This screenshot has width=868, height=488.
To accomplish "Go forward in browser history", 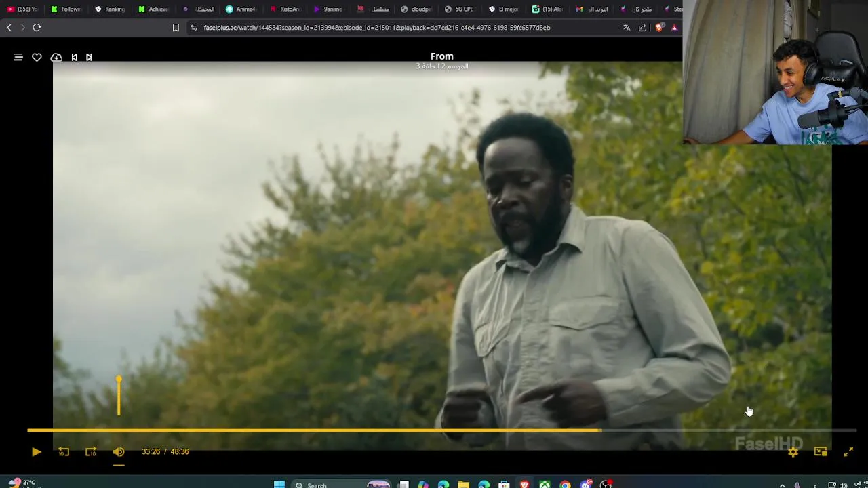I will pos(22,28).
